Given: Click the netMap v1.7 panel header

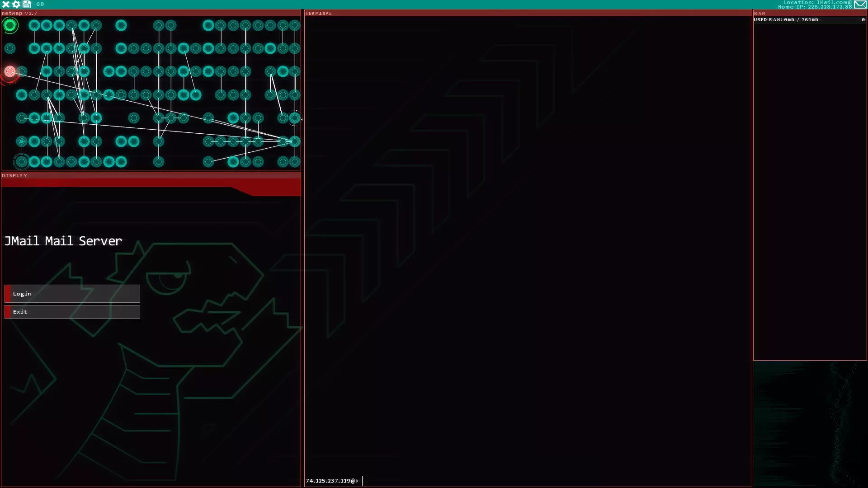Looking at the screenshot, I should coord(151,13).
